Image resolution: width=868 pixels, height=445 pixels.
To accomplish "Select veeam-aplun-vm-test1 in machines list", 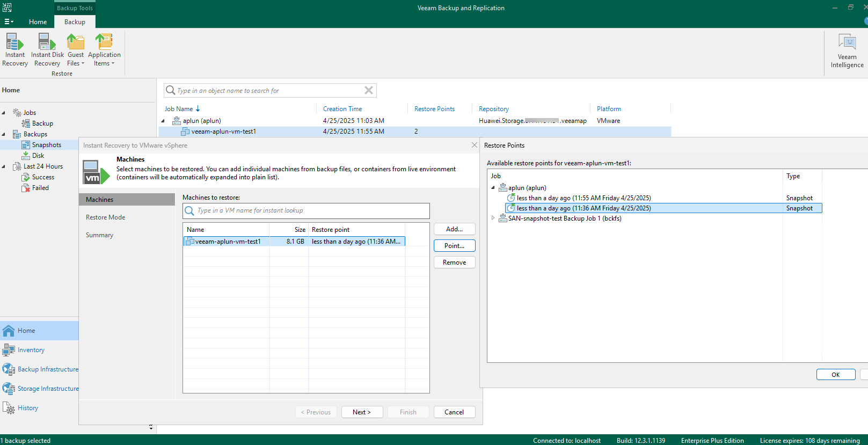I will [294, 242].
